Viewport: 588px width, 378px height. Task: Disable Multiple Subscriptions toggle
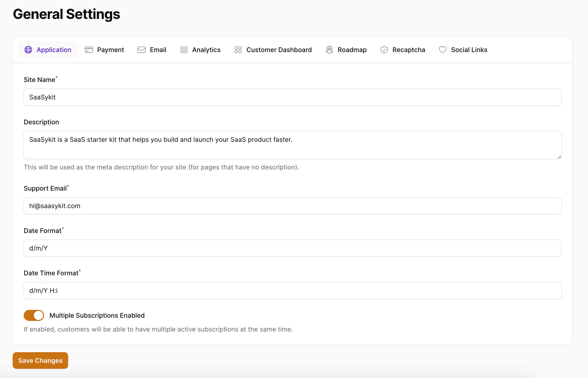[x=34, y=315]
